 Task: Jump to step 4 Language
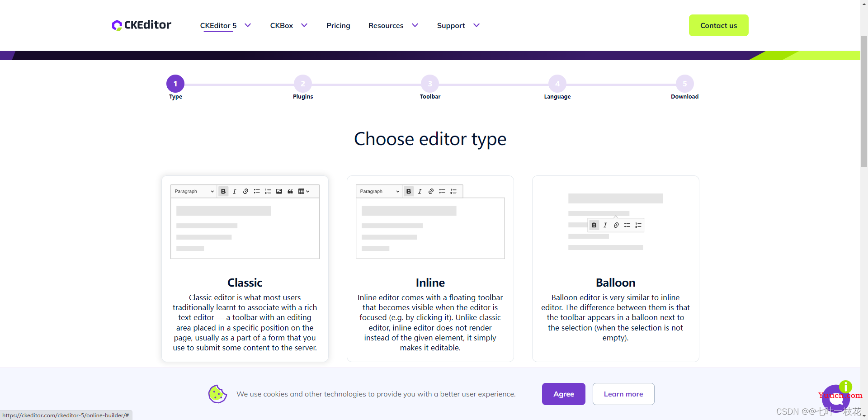tap(557, 84)
